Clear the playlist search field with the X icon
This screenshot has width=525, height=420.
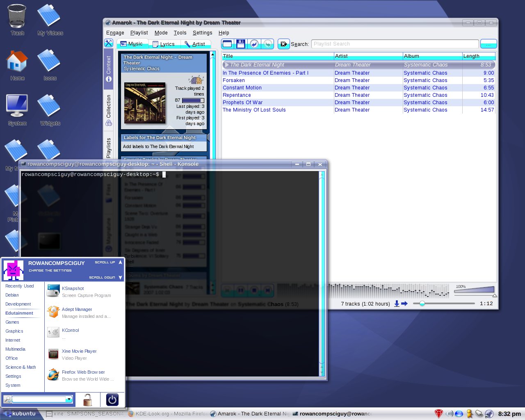click(x=283, y=44)
